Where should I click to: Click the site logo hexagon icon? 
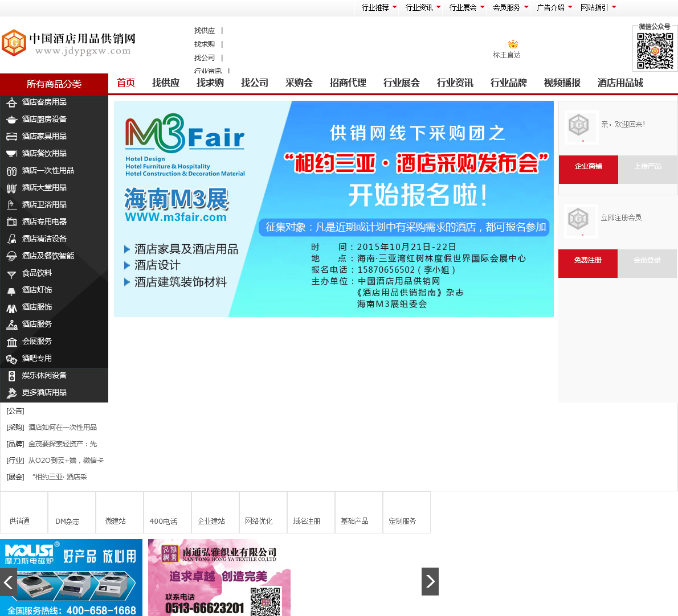click(14, 43)
